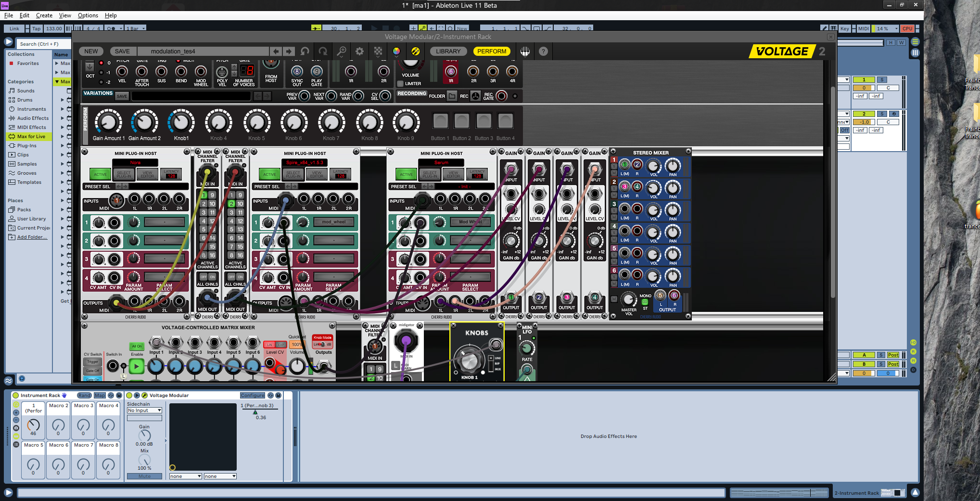Image resolution: width=980 pixels, height=501 pixels.
Task: Save the Instrument Rack preset
Action: pos(119,395)
